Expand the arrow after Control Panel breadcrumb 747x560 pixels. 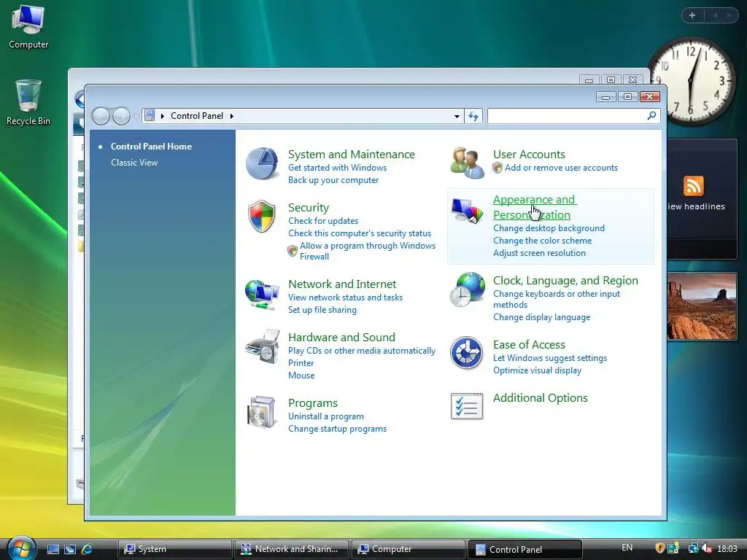click(231, 116)
